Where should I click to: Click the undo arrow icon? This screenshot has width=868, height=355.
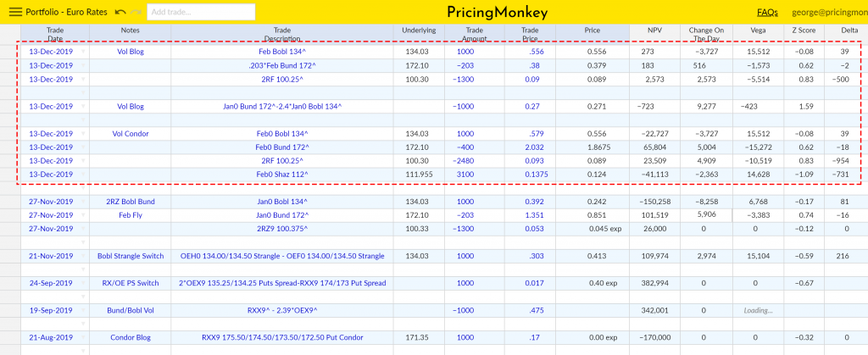120,12
